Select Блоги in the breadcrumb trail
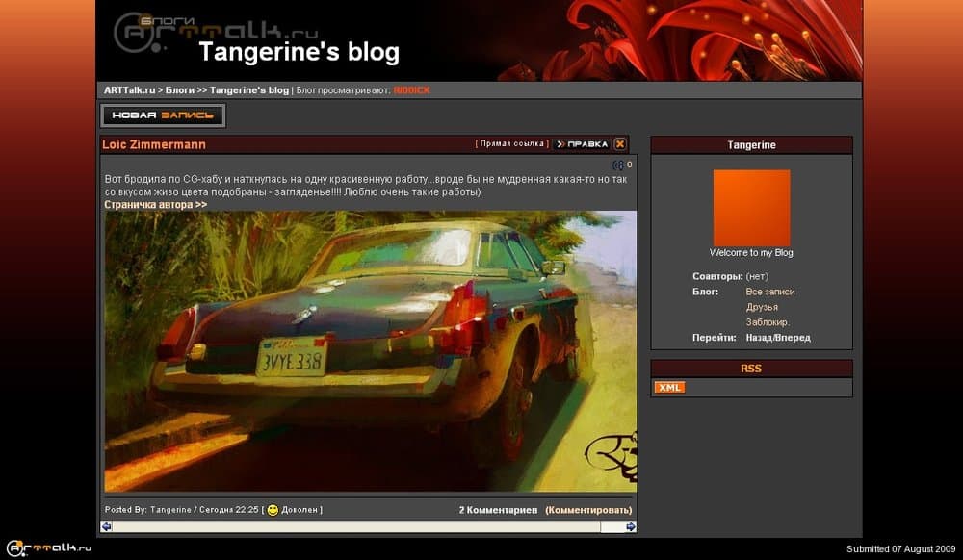 [x=178, y=90]
